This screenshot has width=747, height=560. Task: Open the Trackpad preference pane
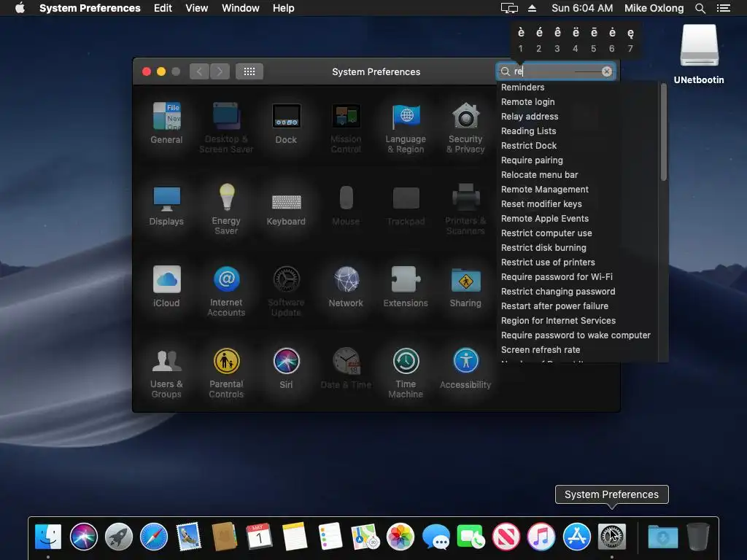tap(406, 205)
